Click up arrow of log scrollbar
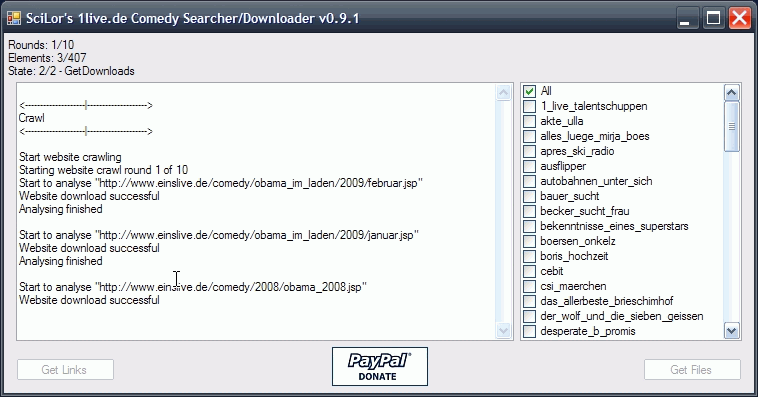Screen dimensions: 758x397 click(x=503, y=92)
